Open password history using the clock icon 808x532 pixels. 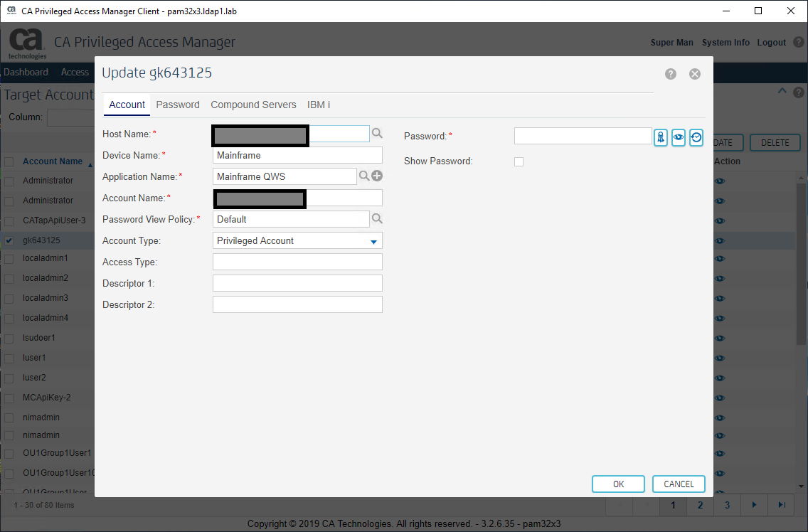(696, 137)
